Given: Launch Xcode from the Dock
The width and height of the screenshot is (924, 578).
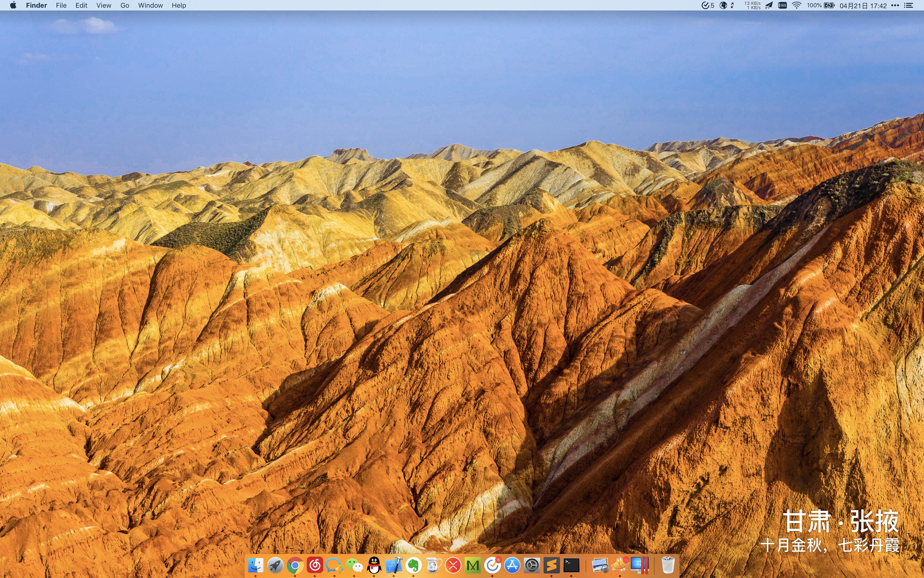Looking at the screenshot, I should click(394, 565).
